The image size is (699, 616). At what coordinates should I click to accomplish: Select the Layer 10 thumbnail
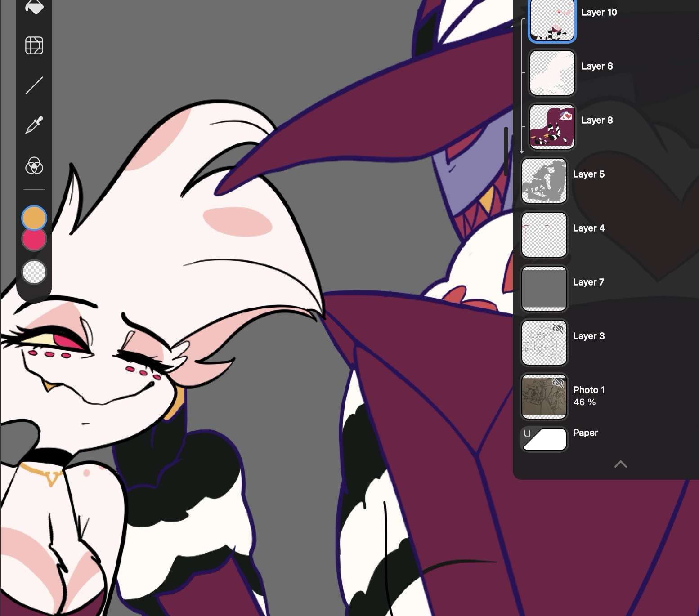(x=552, y=20)
